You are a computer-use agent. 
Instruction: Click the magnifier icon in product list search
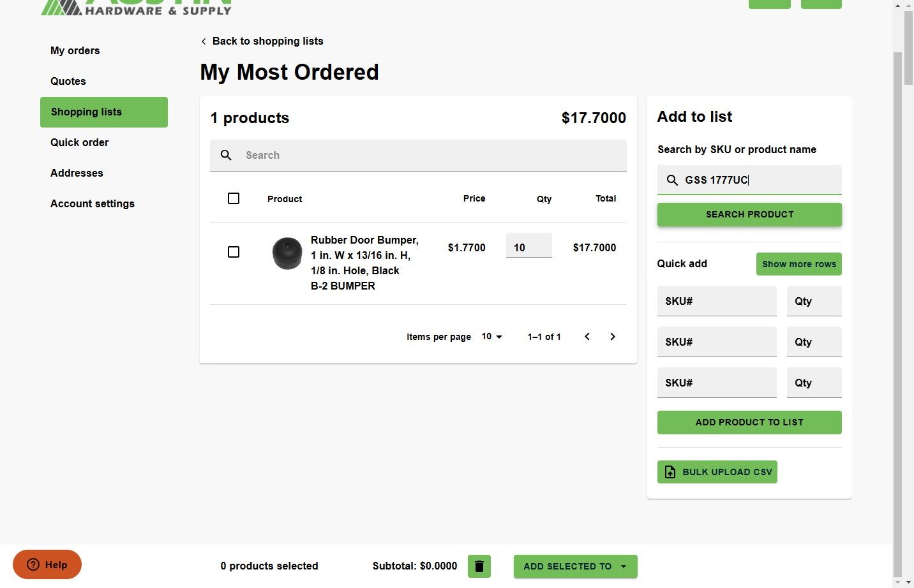226,155
